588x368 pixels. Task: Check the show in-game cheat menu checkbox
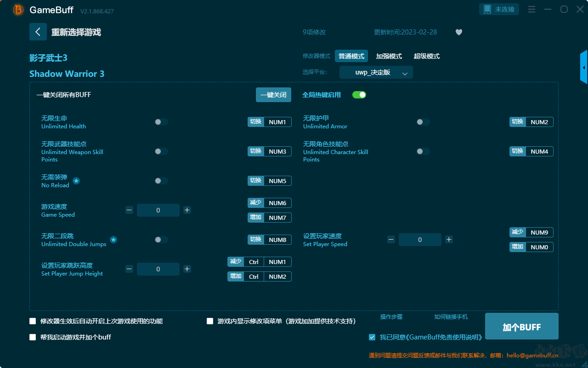click(x=210, y=321)
